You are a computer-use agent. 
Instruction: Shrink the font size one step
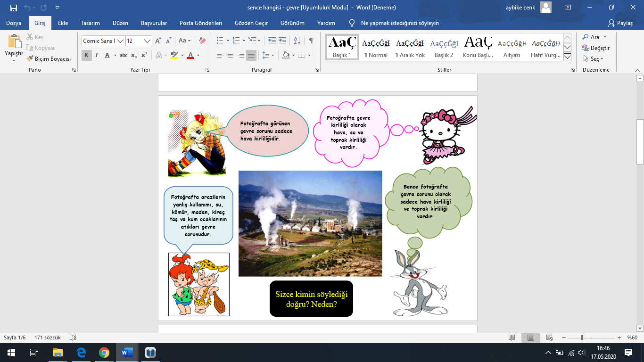168,41
